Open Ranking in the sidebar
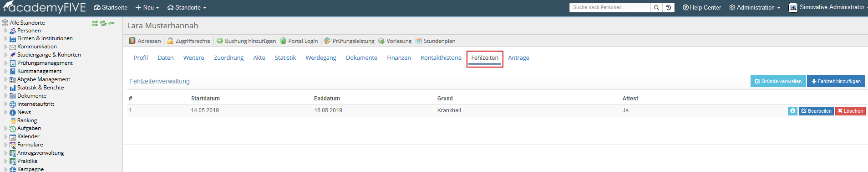This screenshot has height=172, width=868. pos(27,120)
